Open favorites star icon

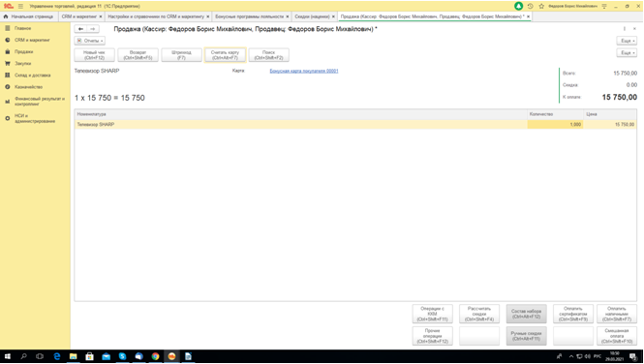click(541, 6)
